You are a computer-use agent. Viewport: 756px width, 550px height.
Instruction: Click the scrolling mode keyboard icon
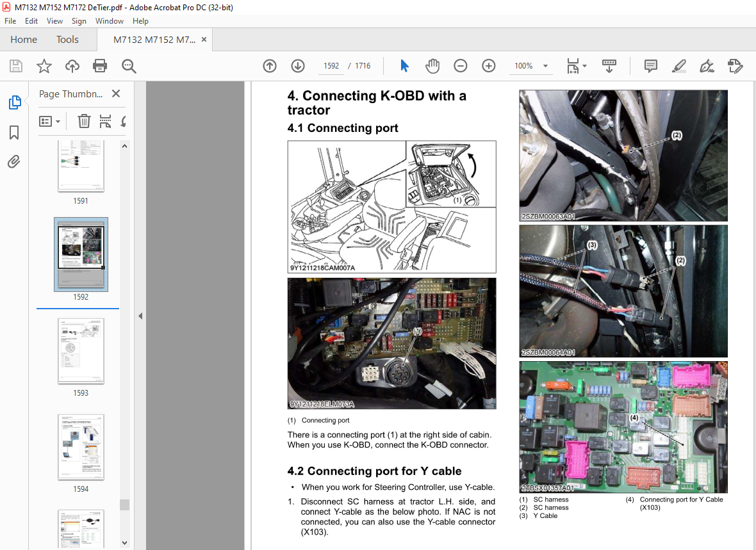tap(609, 66)
